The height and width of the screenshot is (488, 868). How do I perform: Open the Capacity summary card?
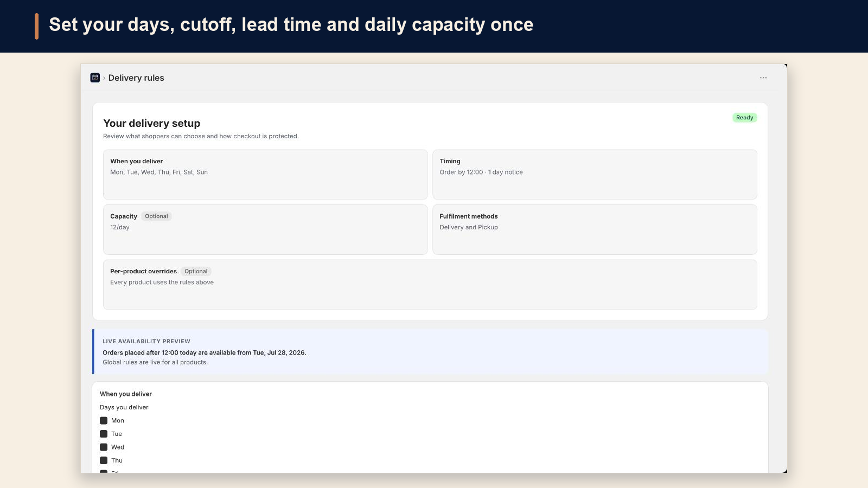coord(265,229)
